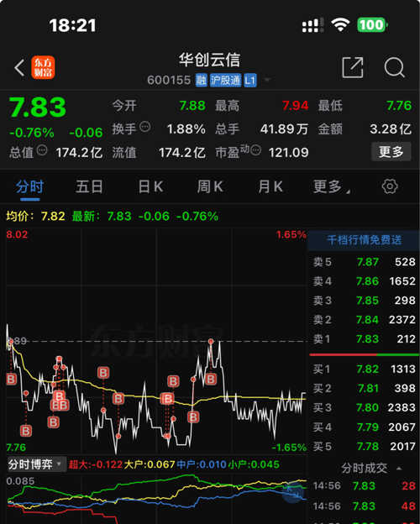420x524 pixels.
Task: Tap the 千档行情免费送 banner
Action: tap(364, 240)
